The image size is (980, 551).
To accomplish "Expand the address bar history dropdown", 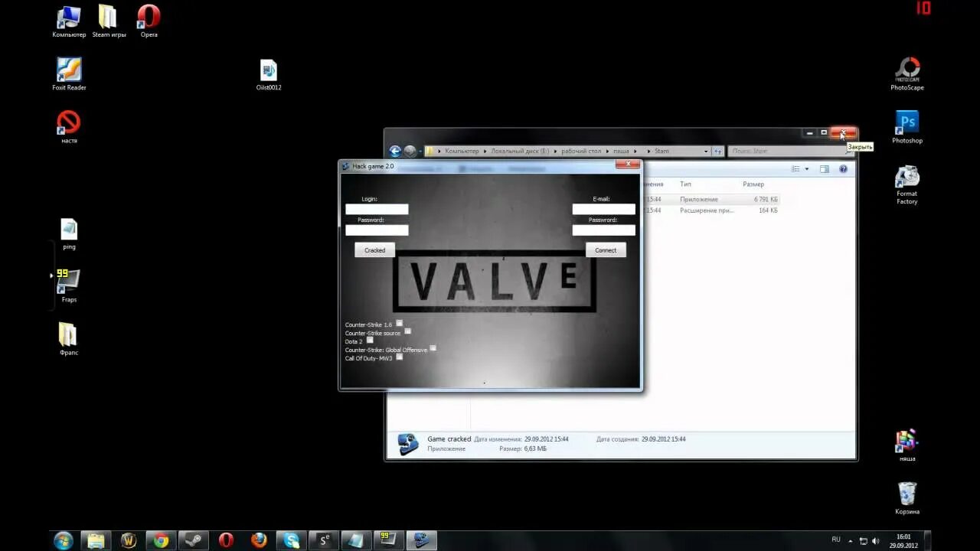I will [x=706, y=152].
